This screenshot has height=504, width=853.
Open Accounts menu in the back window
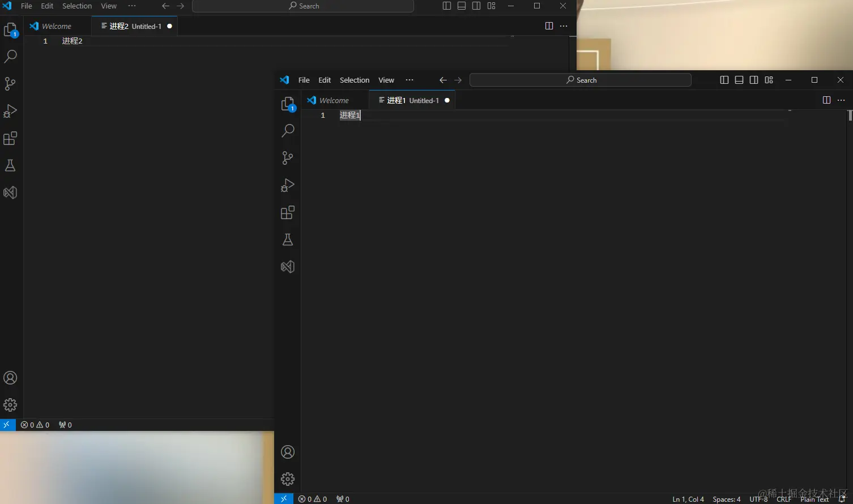pyautogui.click(x=10, y=378)
